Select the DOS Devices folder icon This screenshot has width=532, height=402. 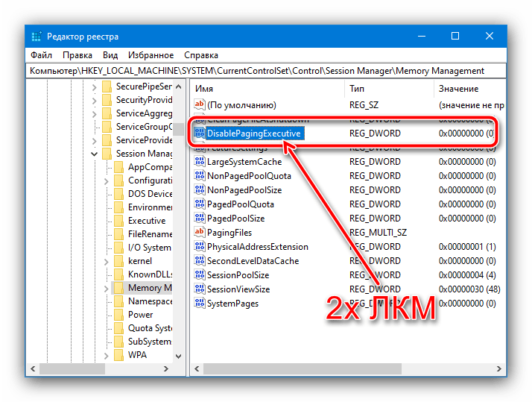point(118,194)
